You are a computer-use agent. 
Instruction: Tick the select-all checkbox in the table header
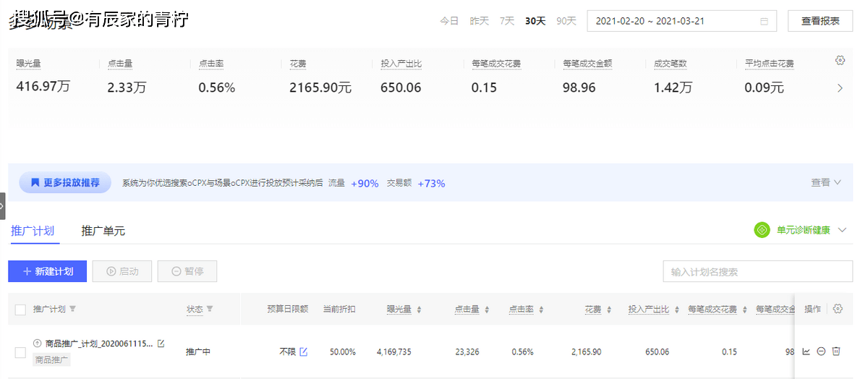[x=20, y=310]
